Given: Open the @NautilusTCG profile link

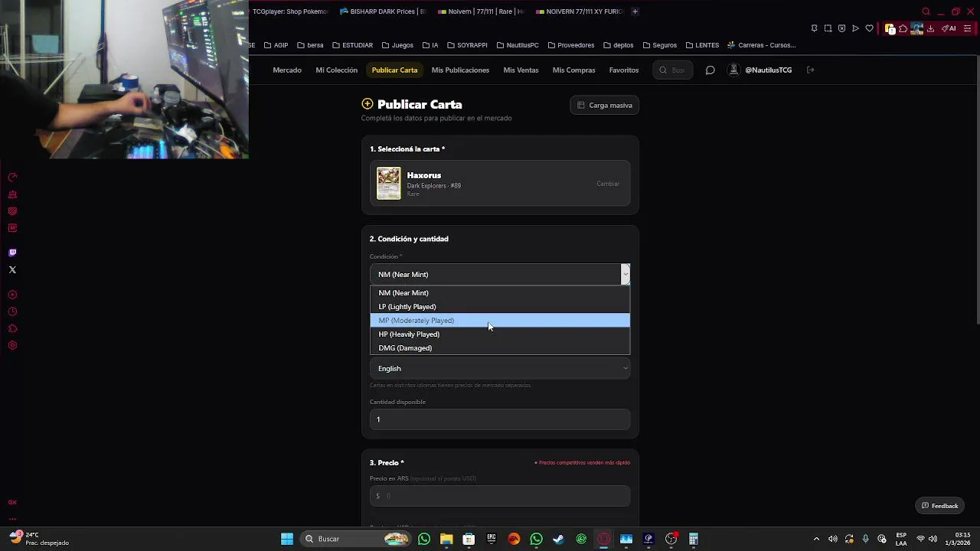Looking at the screenshot, I should pyautogui.click(x=761, y=70).
